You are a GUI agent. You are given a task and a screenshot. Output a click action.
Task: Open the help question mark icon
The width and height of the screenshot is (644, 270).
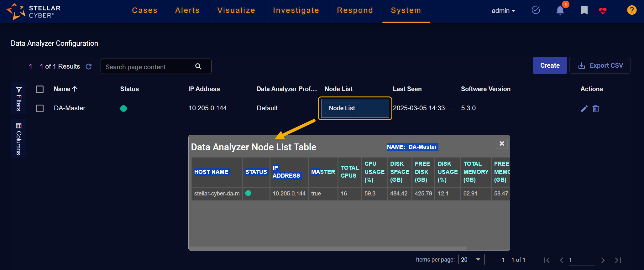click(631, 10)
